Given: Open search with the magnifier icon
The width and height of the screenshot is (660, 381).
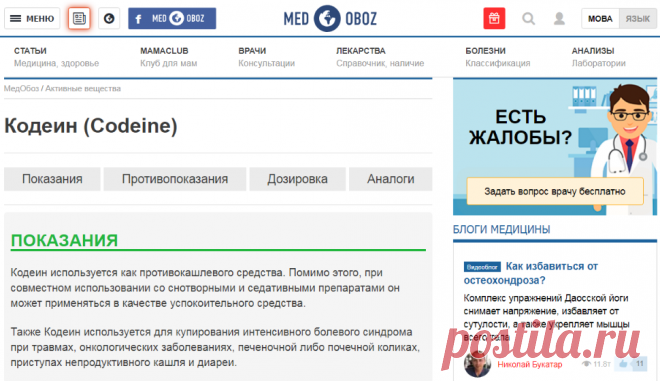Looking at the screenshot, I should tap(529, 19).
